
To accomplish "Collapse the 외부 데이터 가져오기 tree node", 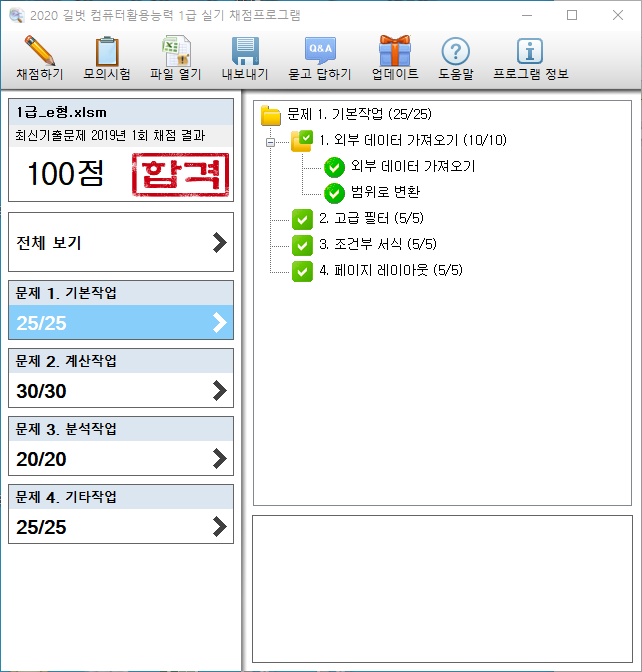I will click(x=270, y=141).
